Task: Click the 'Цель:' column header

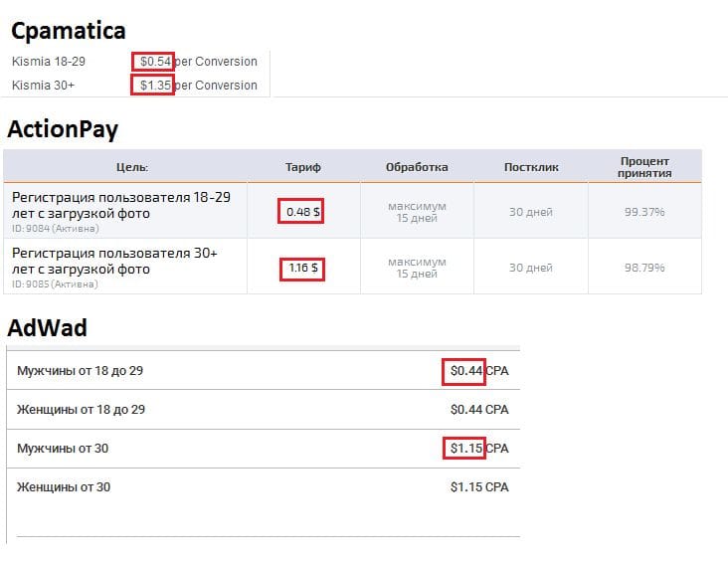Action: 132,167
